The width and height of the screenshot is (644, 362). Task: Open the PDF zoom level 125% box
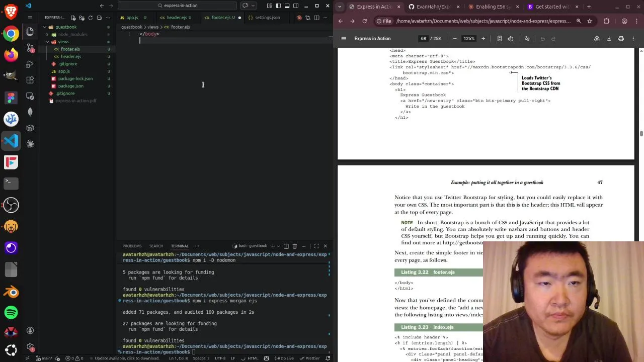[x=469, y=39]
